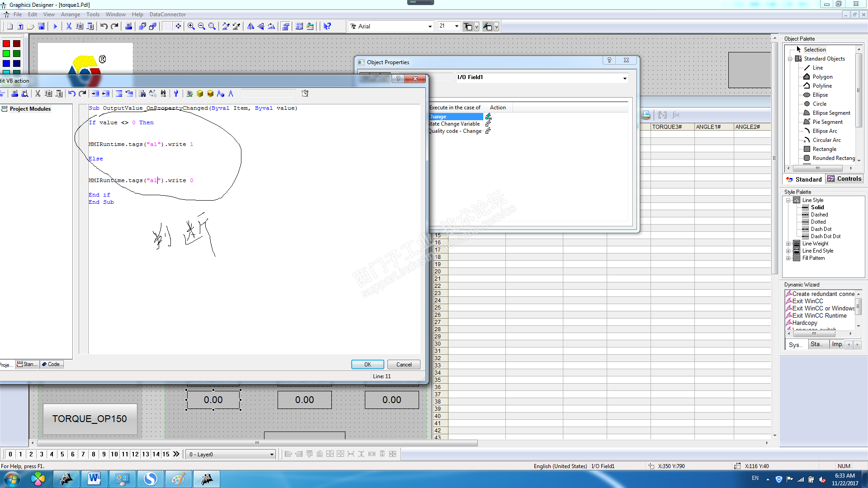868x488 pixels.
Task: Pick the red color swatch
Action: coord(6,44)
